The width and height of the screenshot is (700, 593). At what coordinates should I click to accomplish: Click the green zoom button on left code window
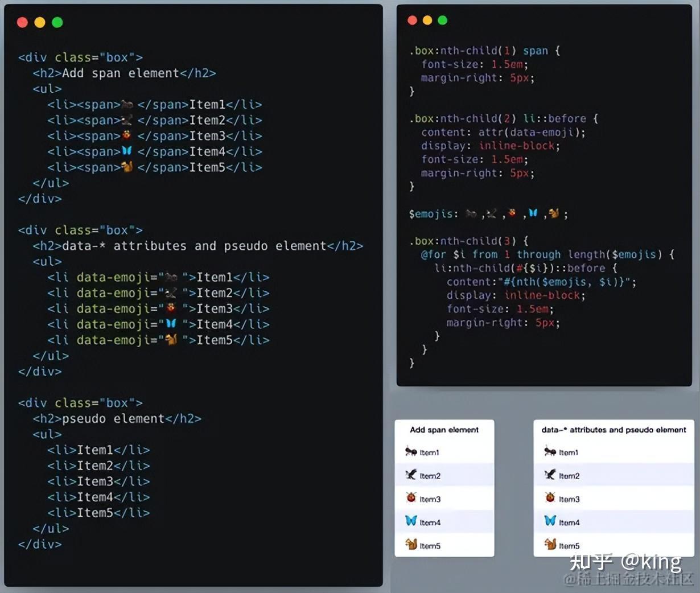click(x=57, y=22)
